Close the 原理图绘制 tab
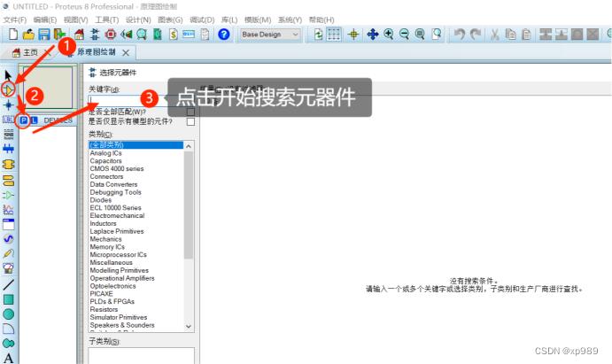Image resolution: width=612 pixels, height=364 pixels. (126, 52)
